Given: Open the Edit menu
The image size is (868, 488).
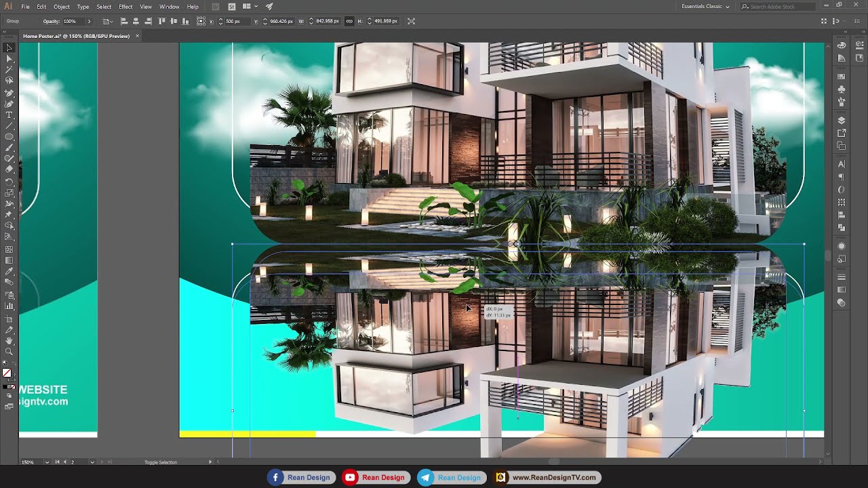Looking at the screenshot, I should click(41, 6).
